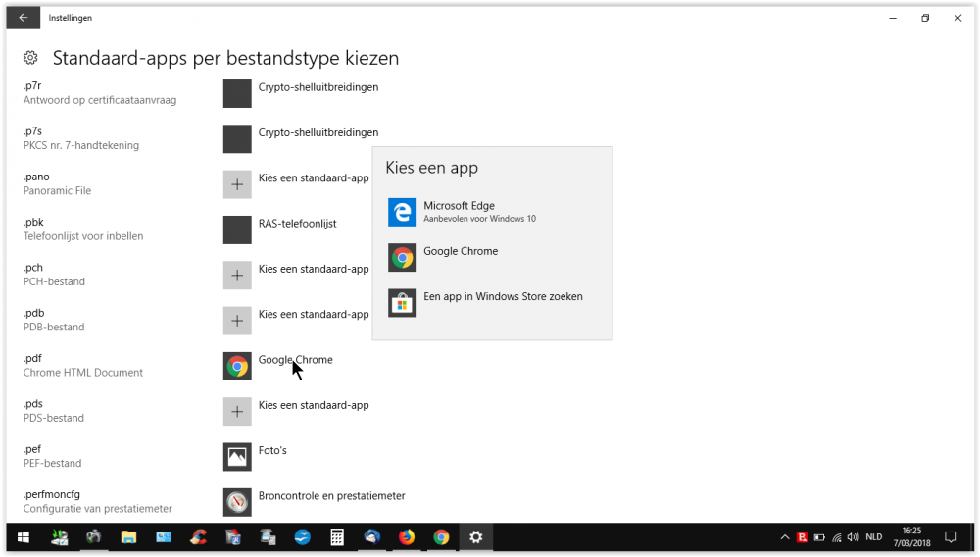Click the plus icon for .pds file type
980x557 pixels.
pos(237,411)
